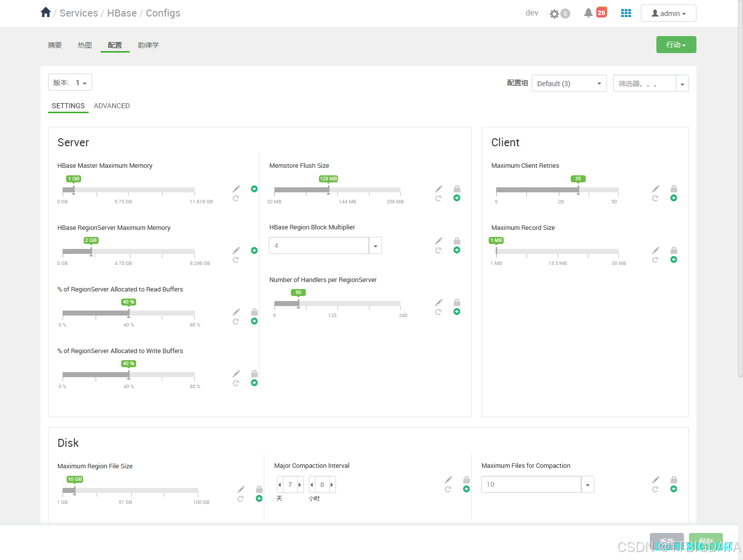This screenshot has height=560, width=743.
Task: Edit Write Buffers percentage with pencil
Action: tap(236, 374)
